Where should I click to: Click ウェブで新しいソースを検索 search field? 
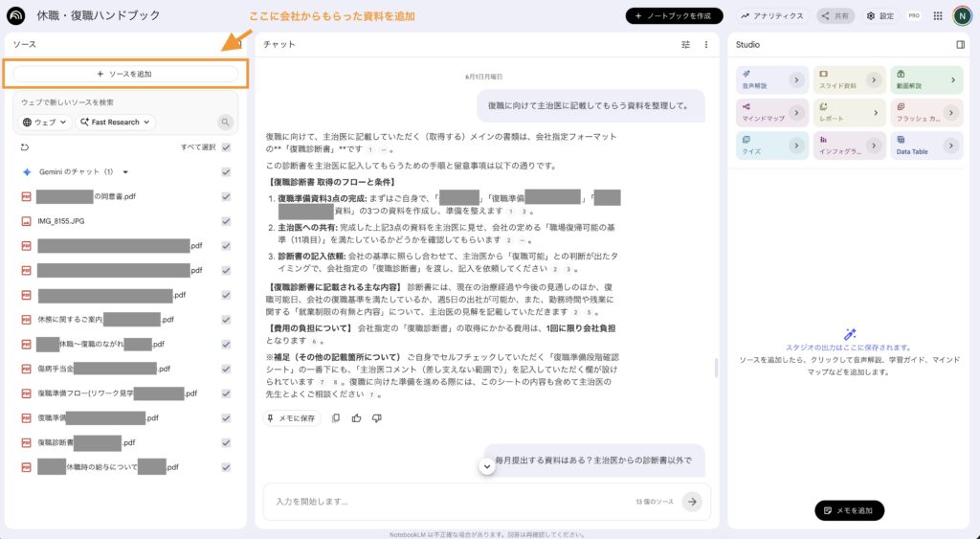(125, 102)
